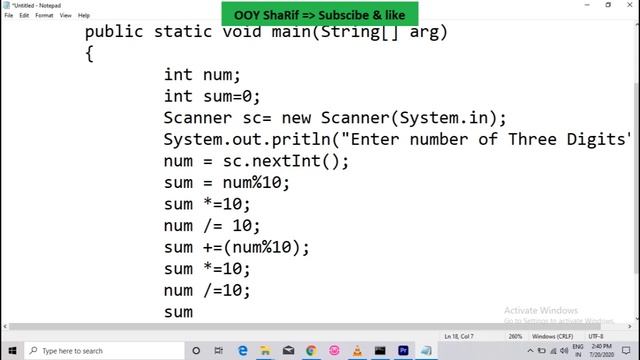This screenshot has width=640, height=360.
Task: Open VLC media player from taskbar
Action: pos(357,351)
